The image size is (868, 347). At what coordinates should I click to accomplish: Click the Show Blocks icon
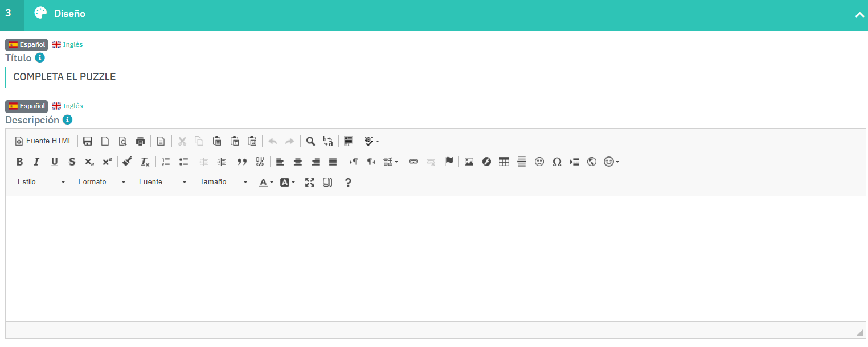(327, 182)
